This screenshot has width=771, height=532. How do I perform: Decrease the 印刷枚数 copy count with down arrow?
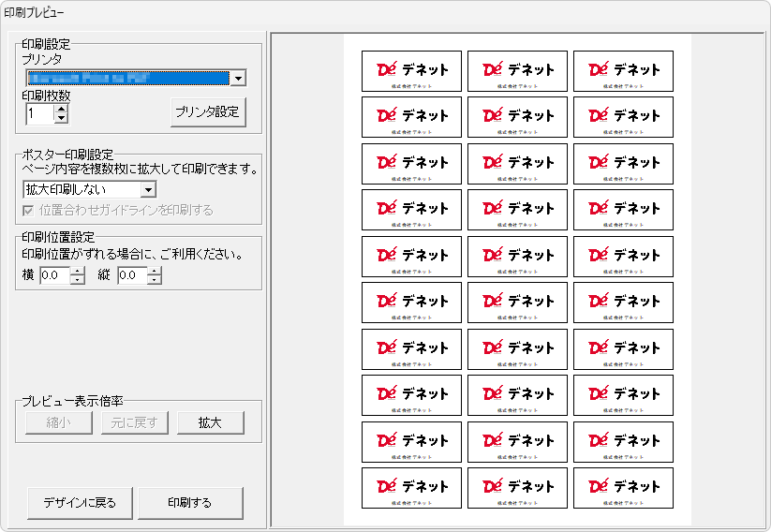61,119
